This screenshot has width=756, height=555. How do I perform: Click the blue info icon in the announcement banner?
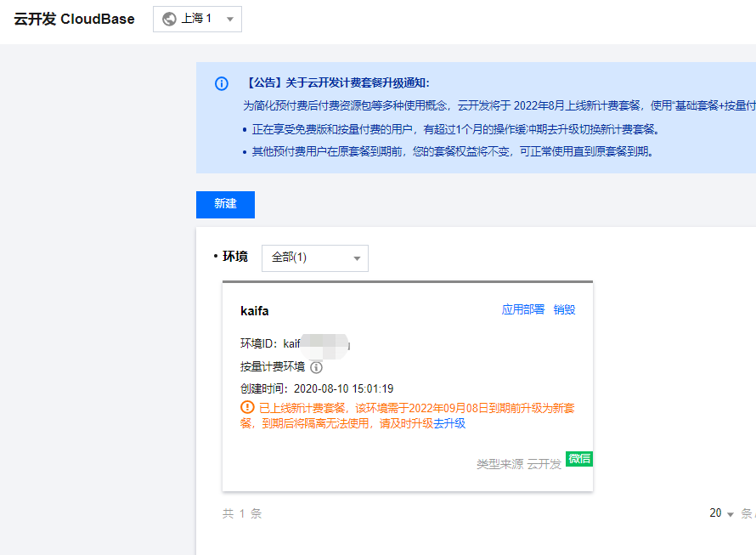point(222,83)
